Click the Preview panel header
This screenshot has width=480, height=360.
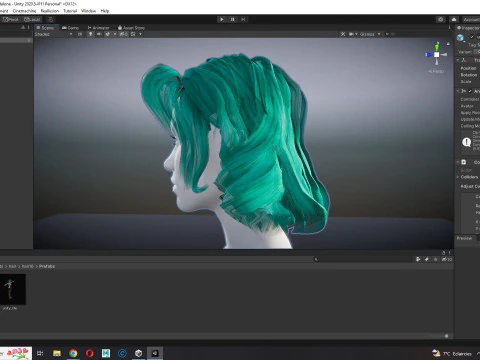tap(464, 238)
